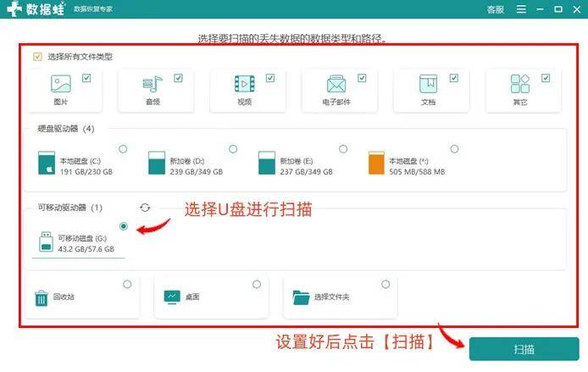Click the Documents (文档) file icon
The width and height of the screenshot is (588, 372).
coord(428,84)
